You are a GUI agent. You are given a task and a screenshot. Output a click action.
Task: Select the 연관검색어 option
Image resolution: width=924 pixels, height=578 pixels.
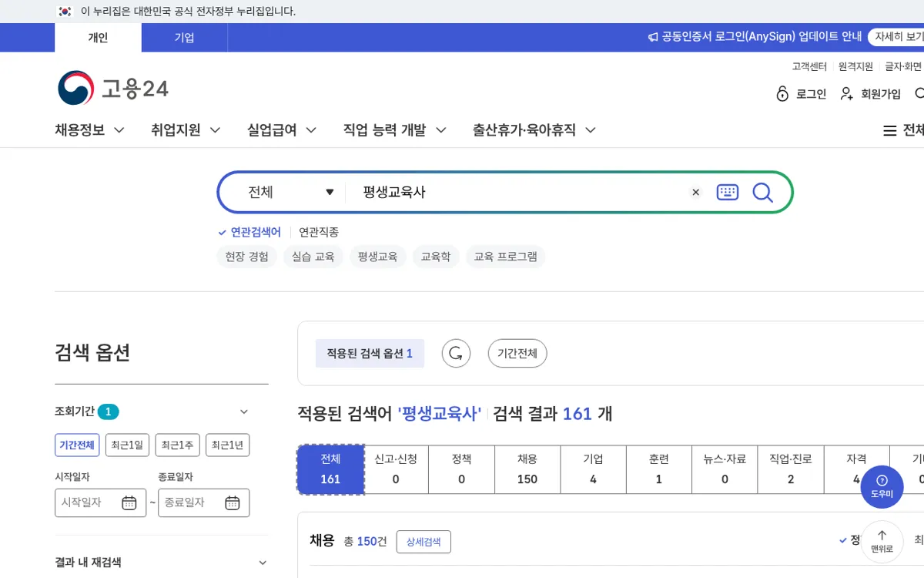coord(249,232)
